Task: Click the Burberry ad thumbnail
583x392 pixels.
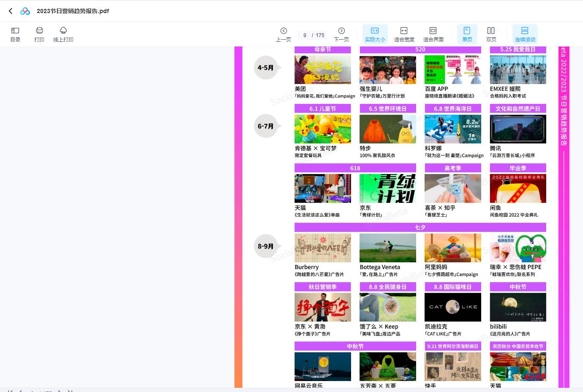Action: (322, 248)
